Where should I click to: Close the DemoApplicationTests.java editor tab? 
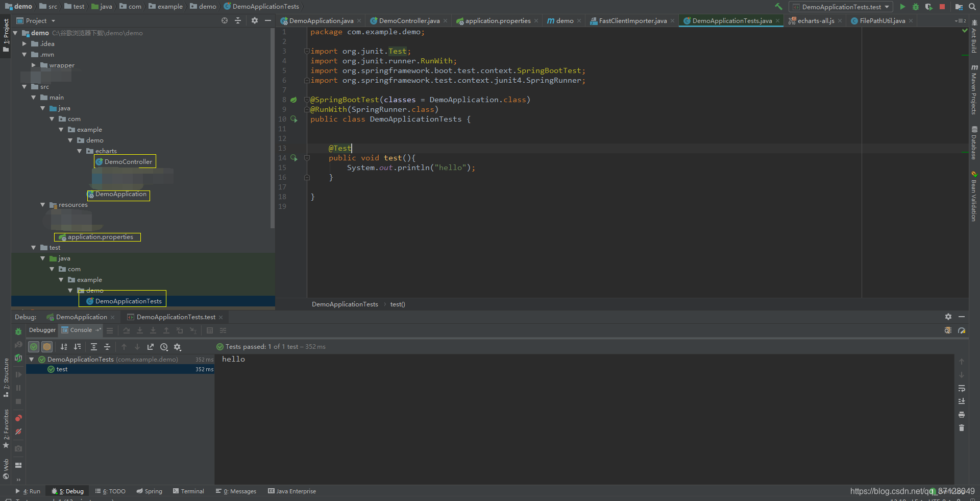(777, 21)
